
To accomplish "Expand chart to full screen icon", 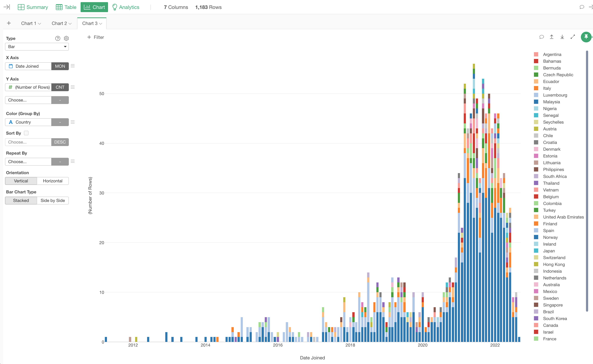I will point(573,37).
